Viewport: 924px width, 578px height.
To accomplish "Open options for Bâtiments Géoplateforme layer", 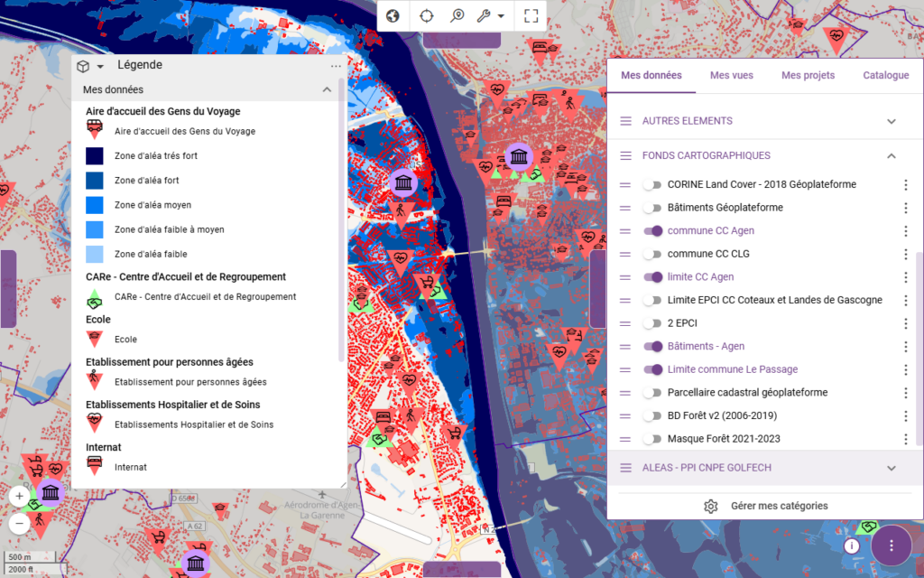I will coord(906,208).
